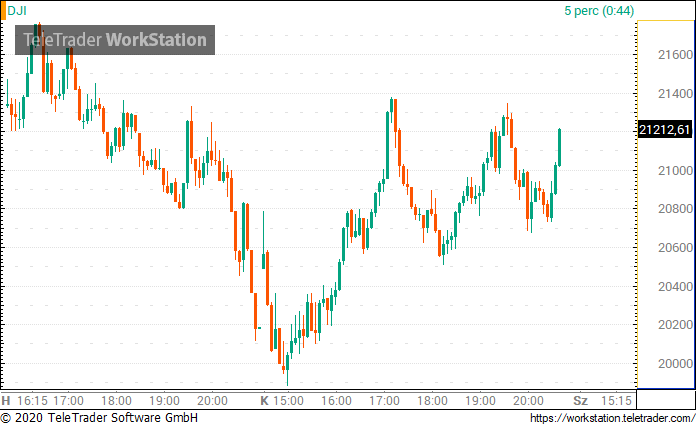
Task: Click the 20200 price axis label
Action: (675, 325)
